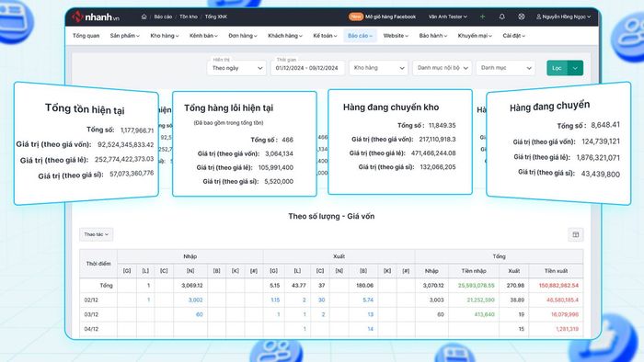Open the Tổng quan menu item
Screen dimensions: 644x362
click(86, 36)
